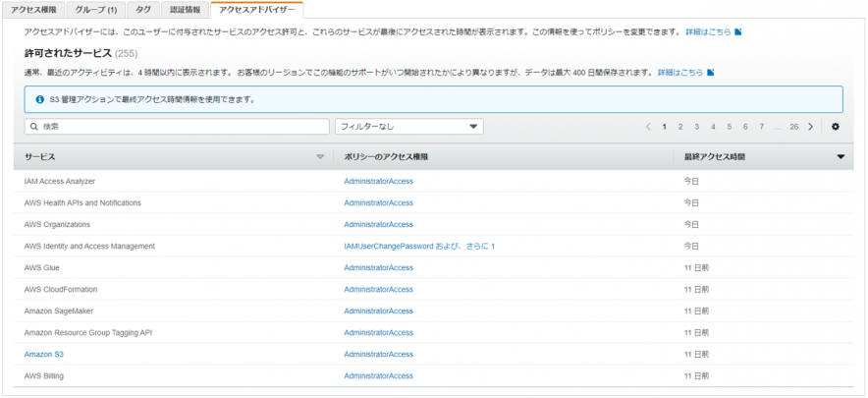
Task: Open AdministratorAccess for AWS Billing
Action: 378,375
